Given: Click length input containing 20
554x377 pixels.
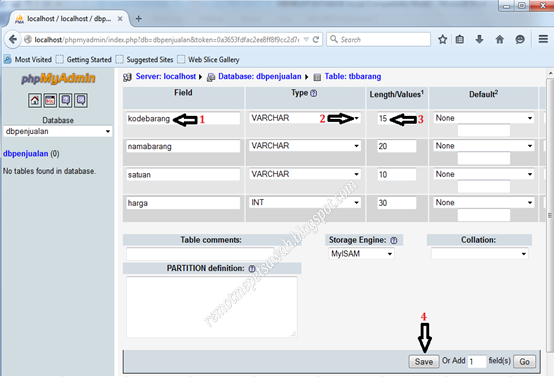Looking at the screenshot, I should click(x=396, y=146).
